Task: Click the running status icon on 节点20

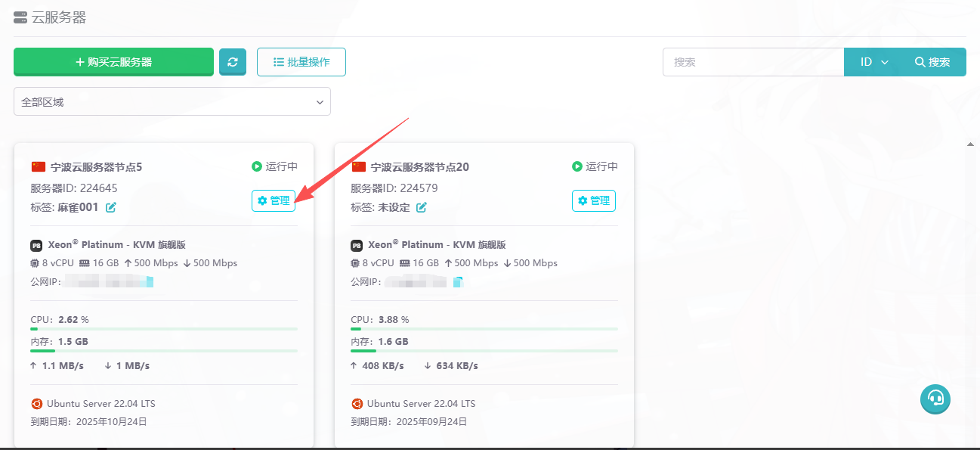Action: pyautogui.click(x=577, y=166)
